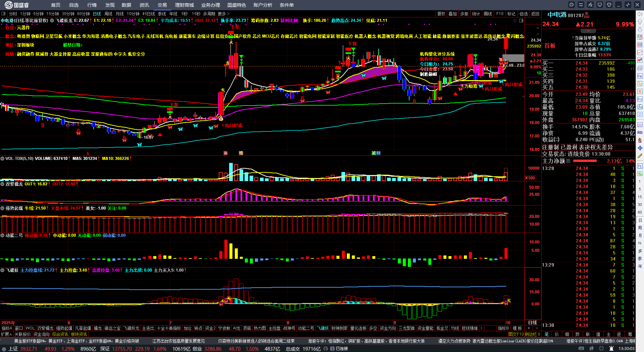Open the 画线 drawing tools menu
The image size is (644, 352).
click(x=488, y=14)
